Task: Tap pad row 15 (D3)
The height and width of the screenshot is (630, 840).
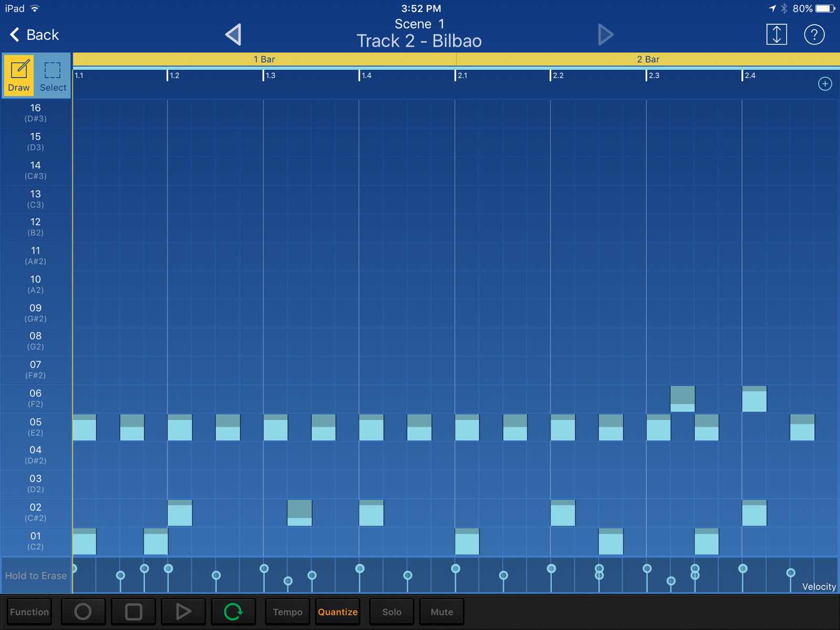Action: 36,142
